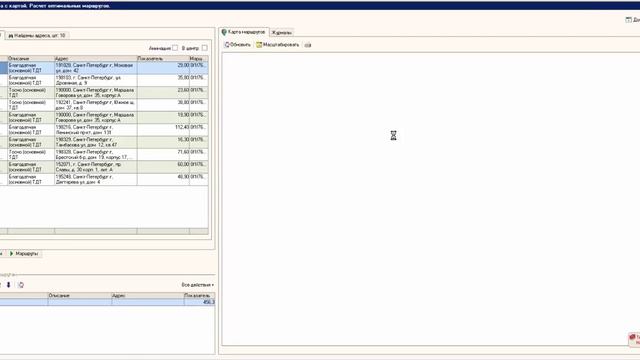Click the value 35,00 in Показатель column
The width and height of the screenshot is (640, 360).
(x=183, y=78)
